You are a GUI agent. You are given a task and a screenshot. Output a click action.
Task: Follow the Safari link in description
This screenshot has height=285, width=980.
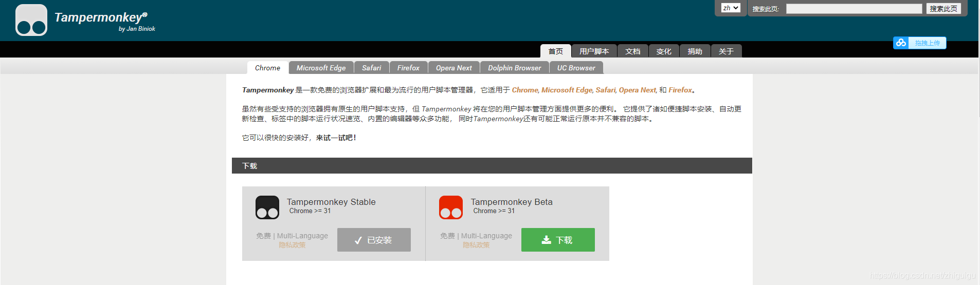(x=605, y=90)
